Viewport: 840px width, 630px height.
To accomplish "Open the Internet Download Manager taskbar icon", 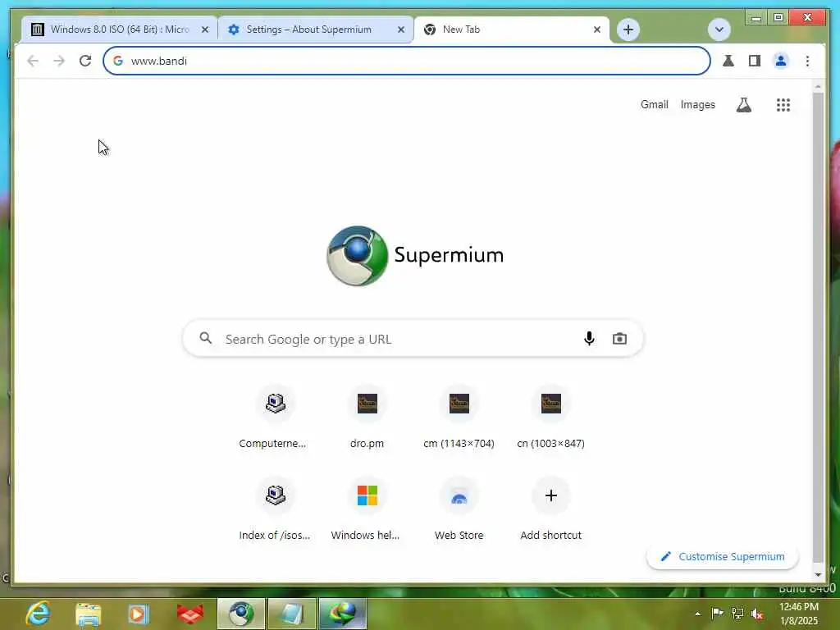I will [343, 614].
